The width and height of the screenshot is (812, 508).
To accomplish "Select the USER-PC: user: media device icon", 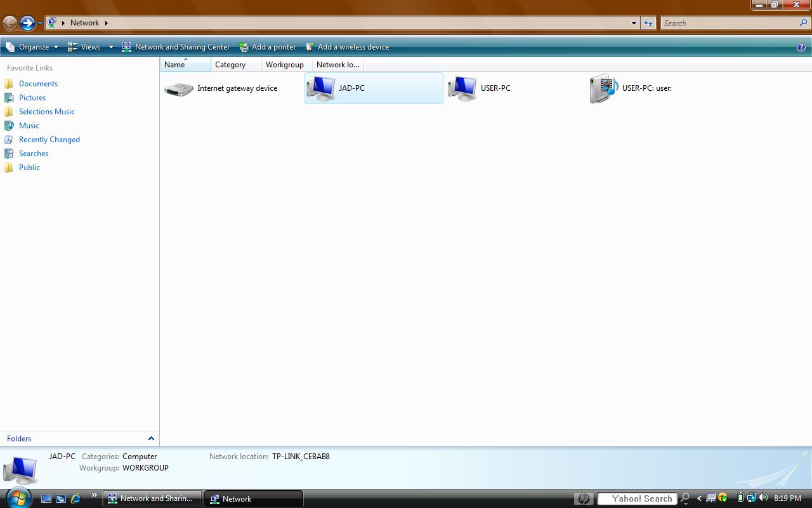I will click(604, 88).
